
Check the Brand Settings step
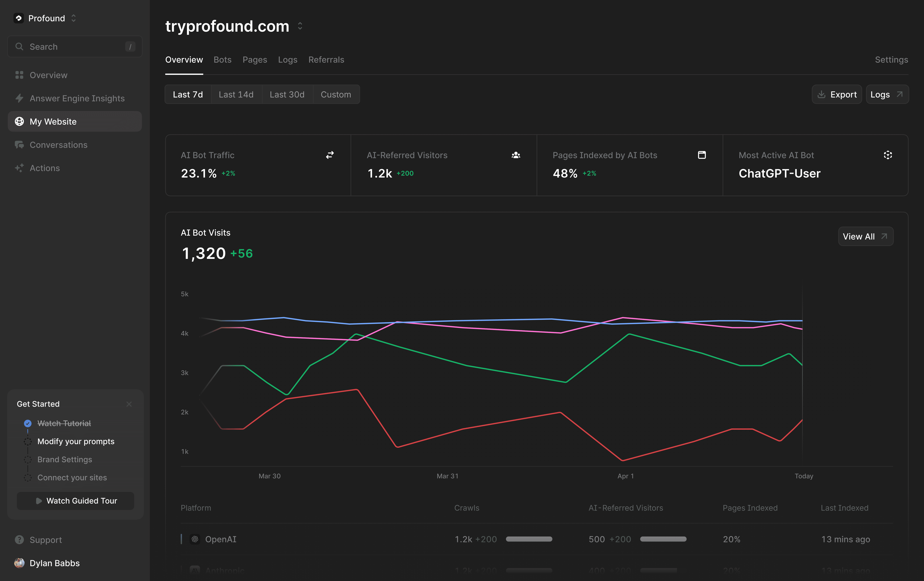[28, 459]
